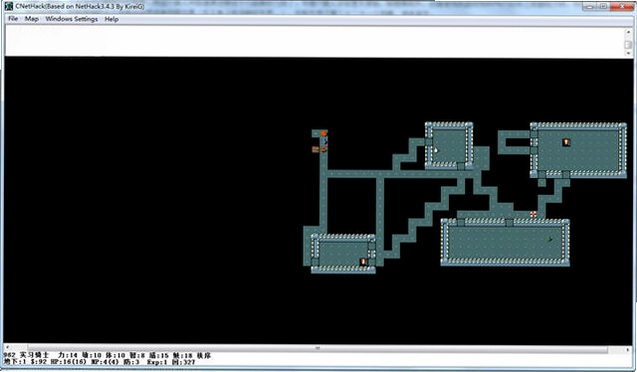
Task: Select the staircase tile in the top-right room
Action: 566,142
